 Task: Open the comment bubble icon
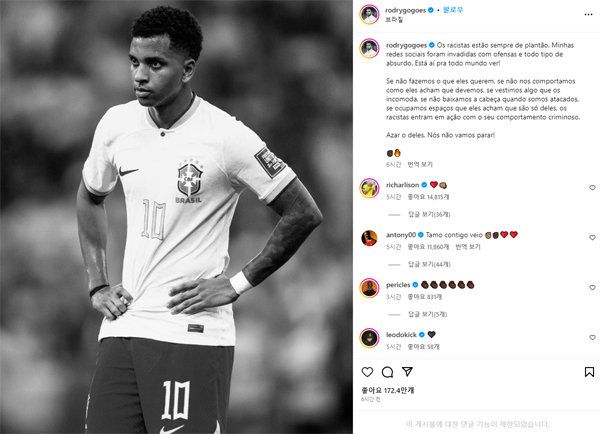(x=387, y=372)
